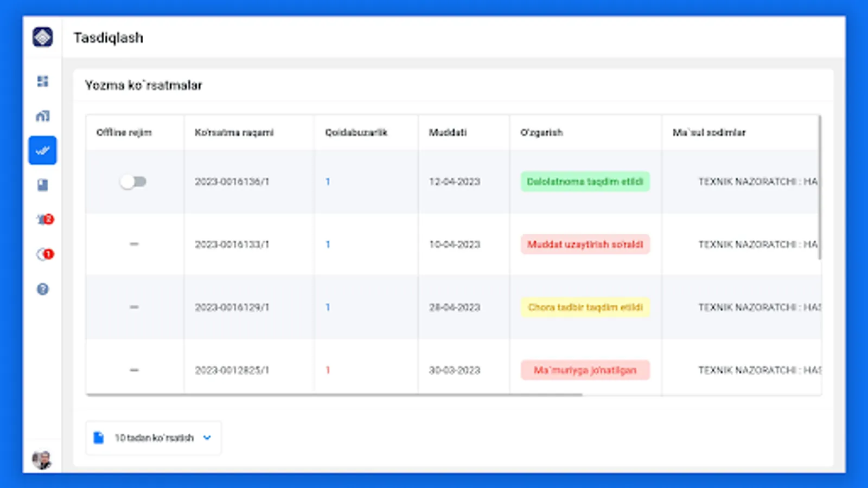
Task: Open notifications icon with badge 2
Action: [44, 220]
